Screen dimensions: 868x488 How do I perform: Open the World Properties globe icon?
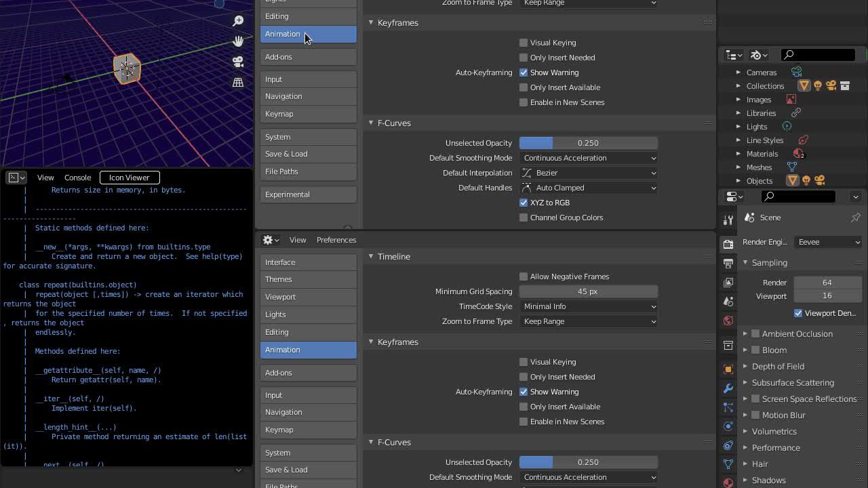click(728, 321)
